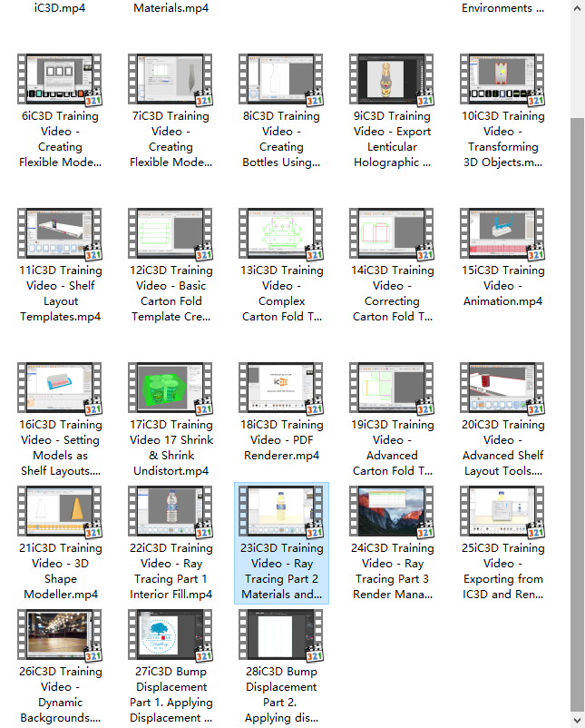
Task: Select 11iC3D Shelf Layout Templates video thumbnail
Action: (60, 234)
